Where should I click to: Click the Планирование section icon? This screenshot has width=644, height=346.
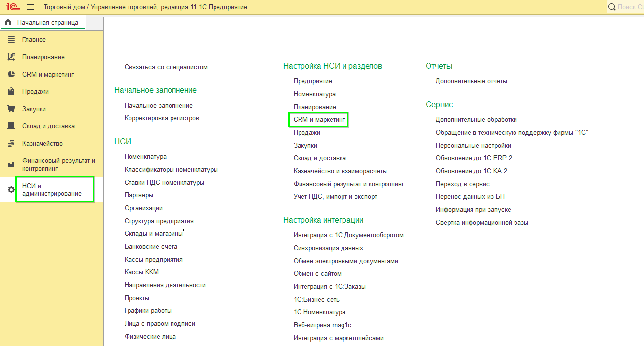tap(11, 57)
